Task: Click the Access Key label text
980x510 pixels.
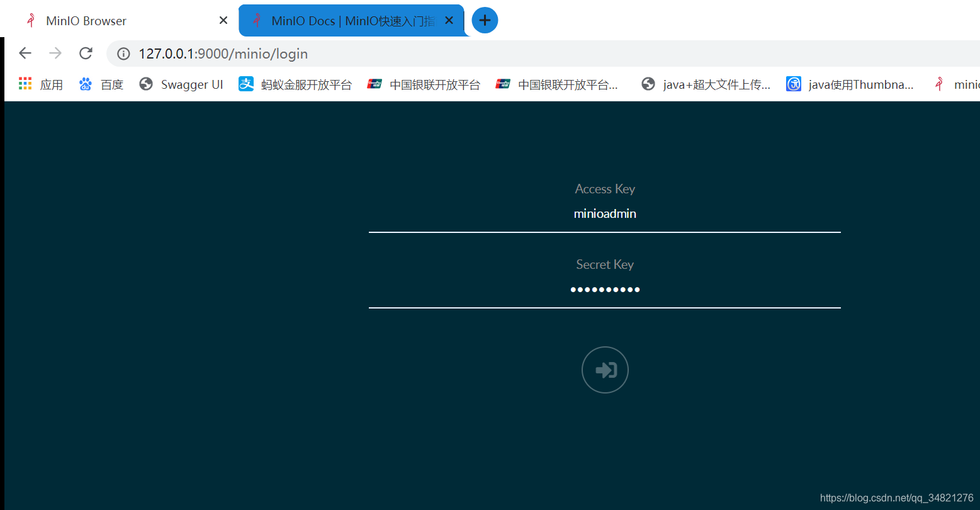Action: click(605, 189)
